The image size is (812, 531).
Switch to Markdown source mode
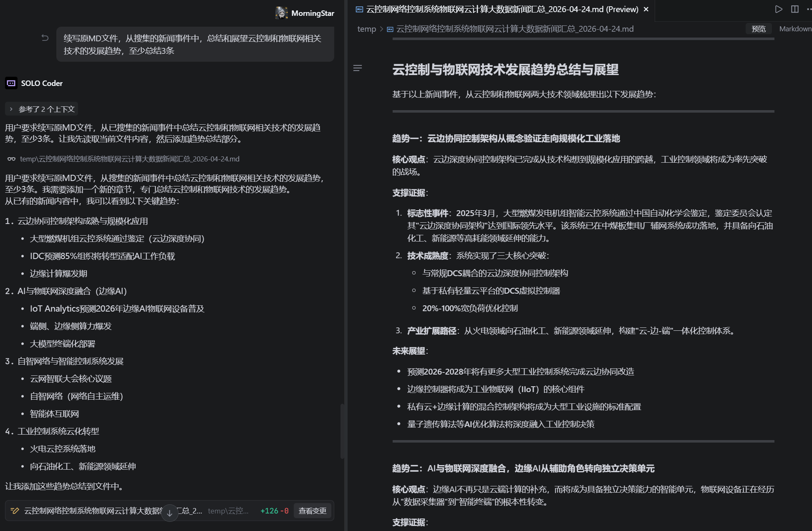pyautogui.click(x=795, y=29)
